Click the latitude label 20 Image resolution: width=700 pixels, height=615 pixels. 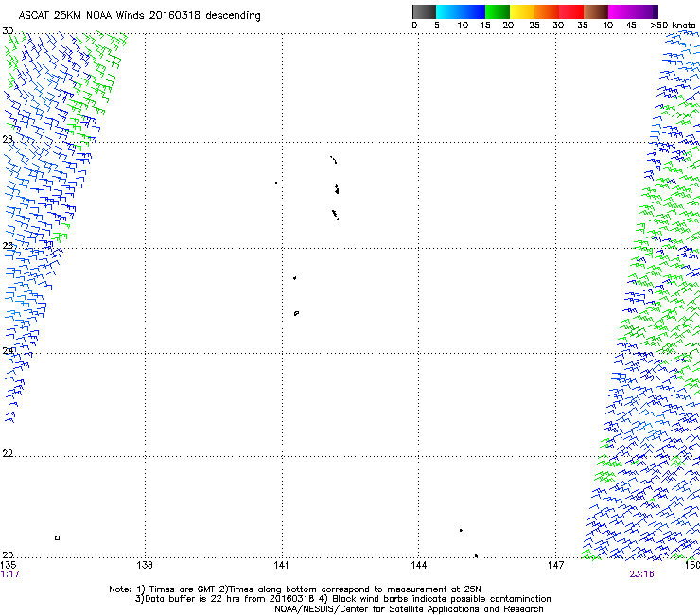pos(8,555)
